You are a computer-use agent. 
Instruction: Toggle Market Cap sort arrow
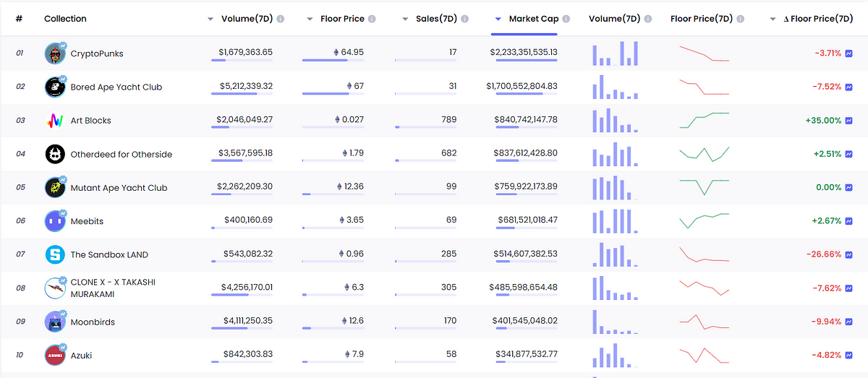point(498,20)
